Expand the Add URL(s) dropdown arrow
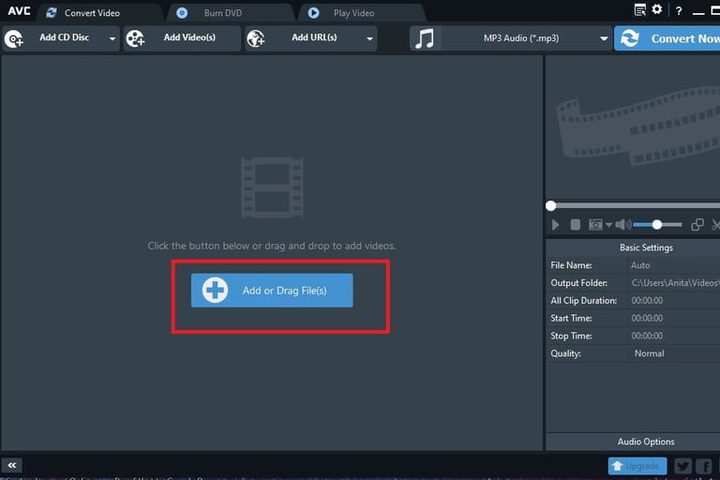 [370, 39]
